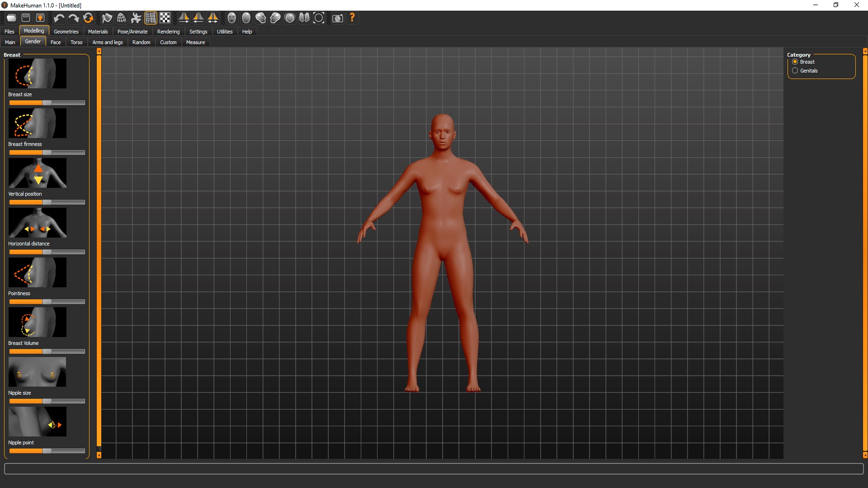This screenshot has height=488, width=868.
Task: Undo the last change
Action: [59, 18]
